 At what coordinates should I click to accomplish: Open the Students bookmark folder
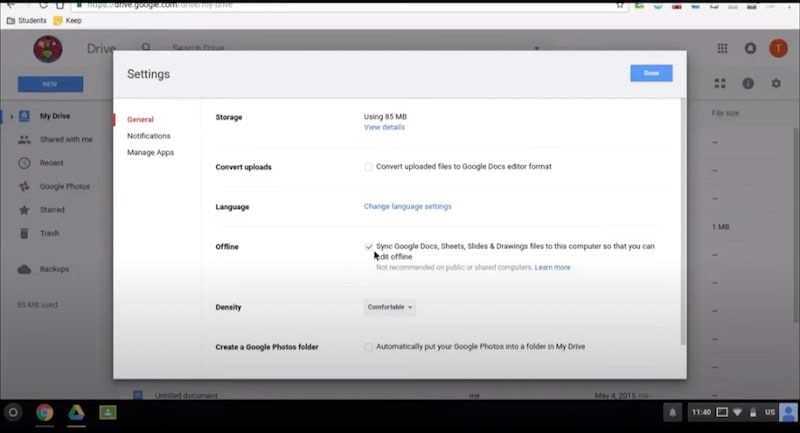[x=27, y=20]
